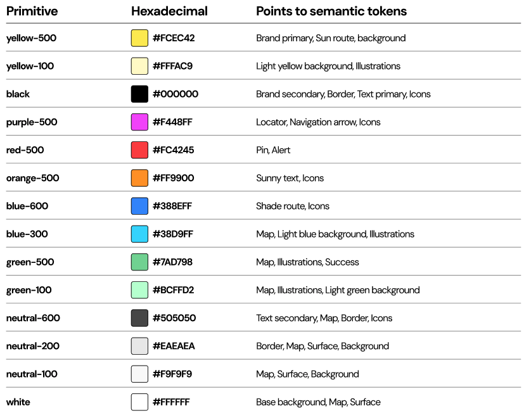Click the Points to semantic tokens header
The height and width of the screenshot is (420, 524).
[x=331, y=11]
